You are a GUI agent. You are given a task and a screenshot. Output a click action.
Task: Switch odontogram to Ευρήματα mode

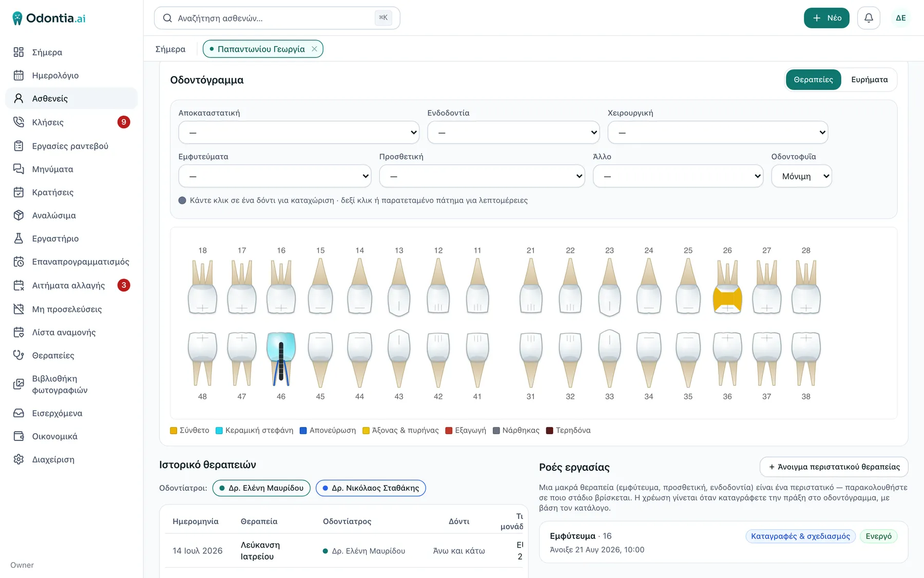point(869,80)
